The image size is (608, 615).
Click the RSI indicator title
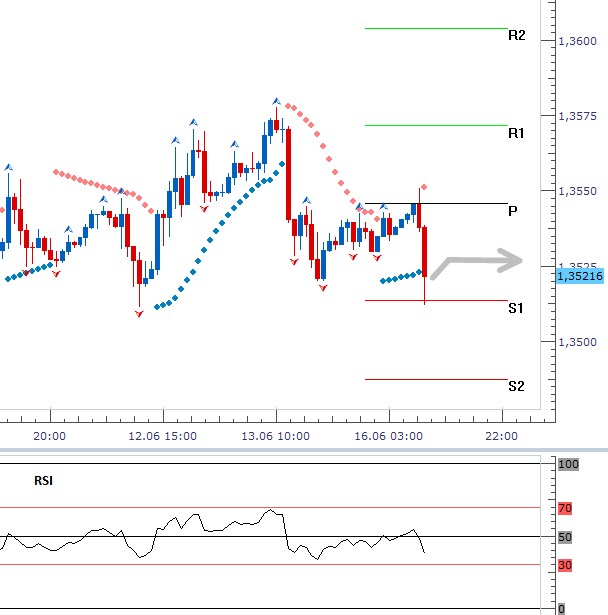(43, 480)
